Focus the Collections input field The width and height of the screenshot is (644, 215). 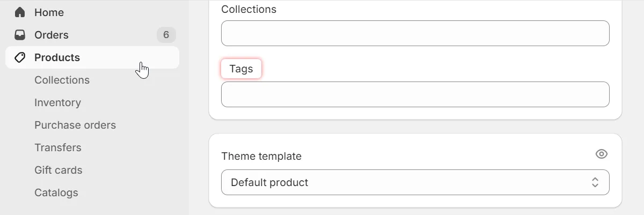[415, 33]
